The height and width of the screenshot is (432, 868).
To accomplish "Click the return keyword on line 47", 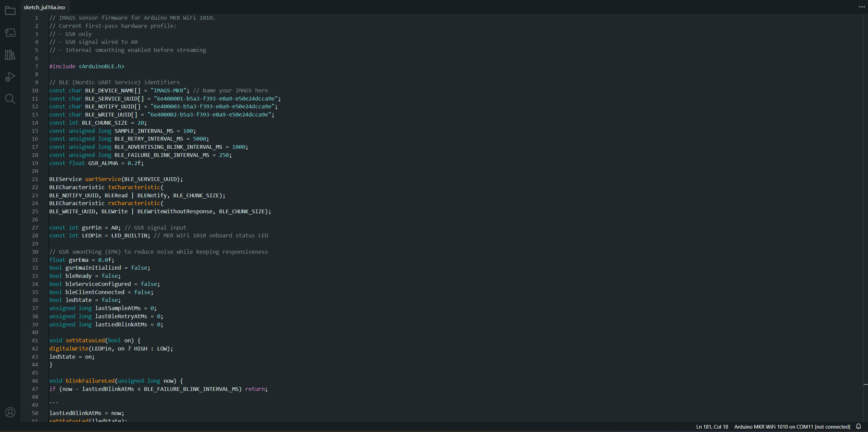I will click(x=255, y=389).
